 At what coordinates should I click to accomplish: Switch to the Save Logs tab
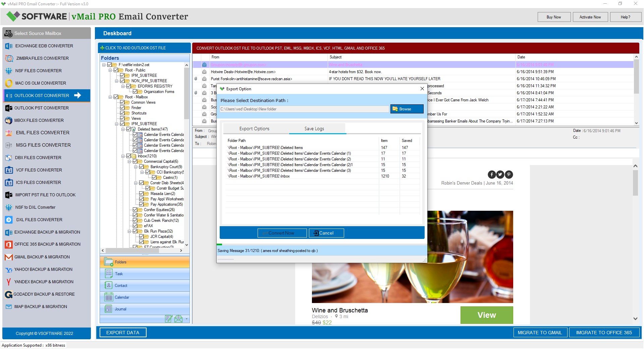pyautogui.click(x=314, y=129)
